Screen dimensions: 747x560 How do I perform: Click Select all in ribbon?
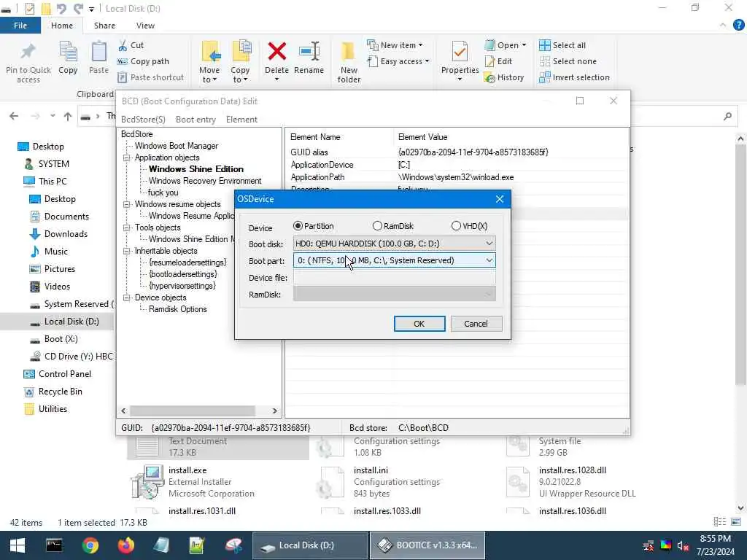point(562,45)
